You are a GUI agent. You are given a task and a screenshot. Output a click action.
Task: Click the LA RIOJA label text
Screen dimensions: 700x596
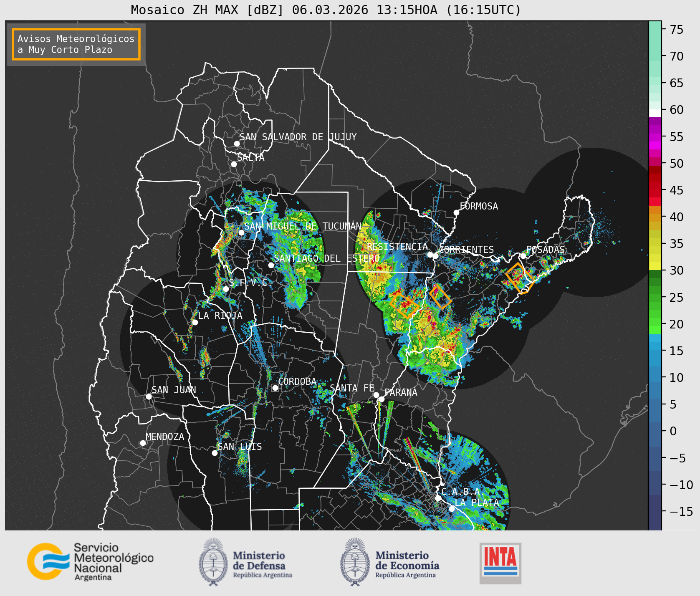pos(220,316)
